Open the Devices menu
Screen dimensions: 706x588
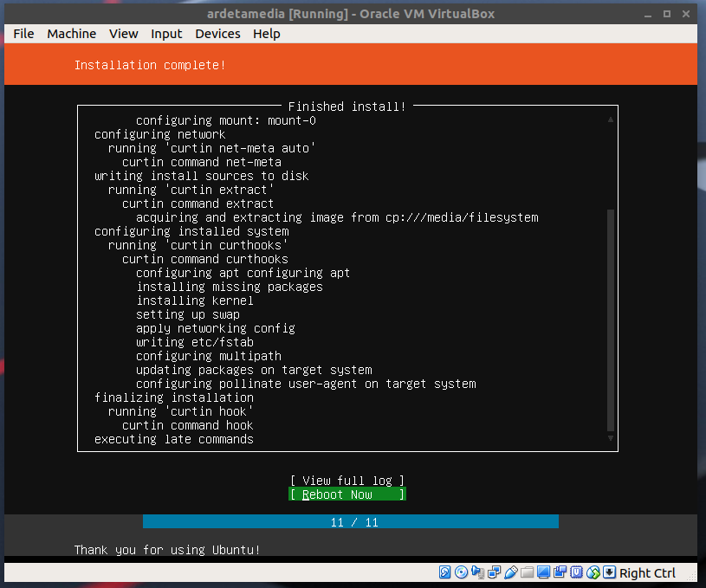217,34
